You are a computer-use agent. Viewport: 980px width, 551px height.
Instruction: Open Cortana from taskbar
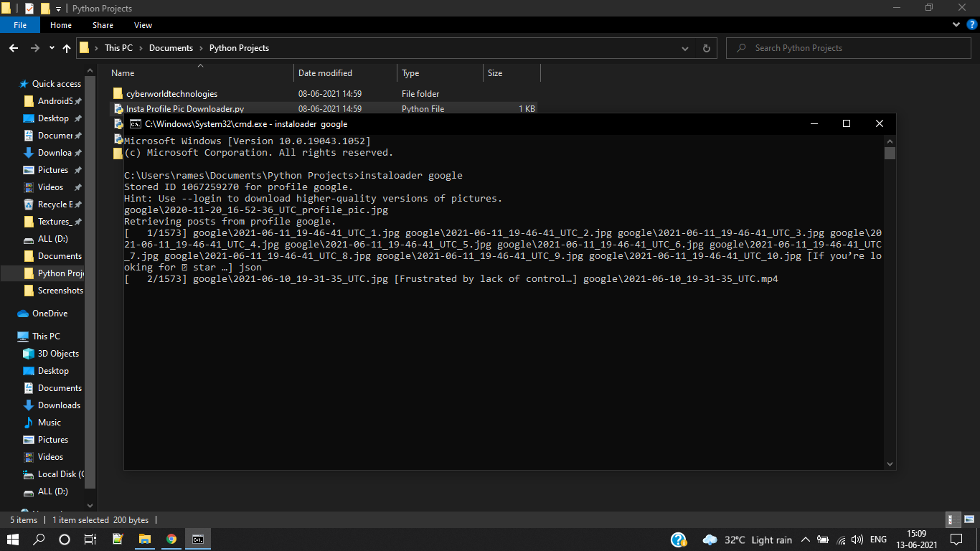pyautogui.click(x=65, y=540)
